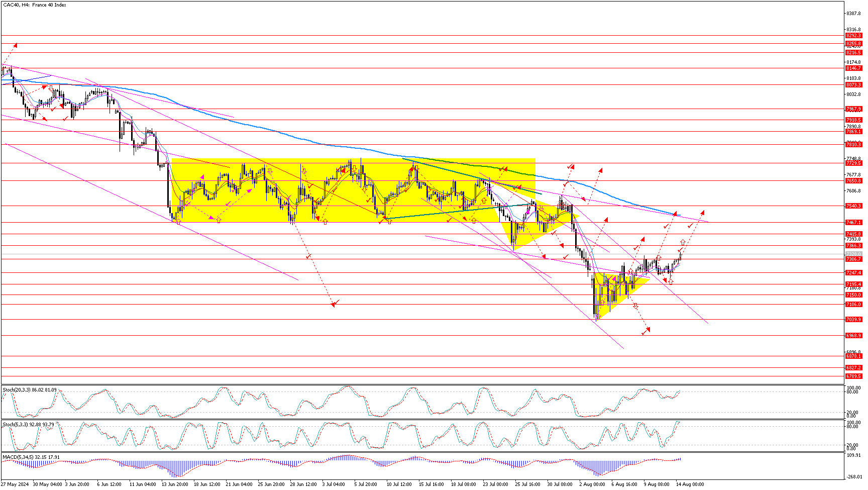The height and width of the screenshot is (490, 868).
Task: Click the 7918.5 price level tag
Action: (x=853, y=120)
